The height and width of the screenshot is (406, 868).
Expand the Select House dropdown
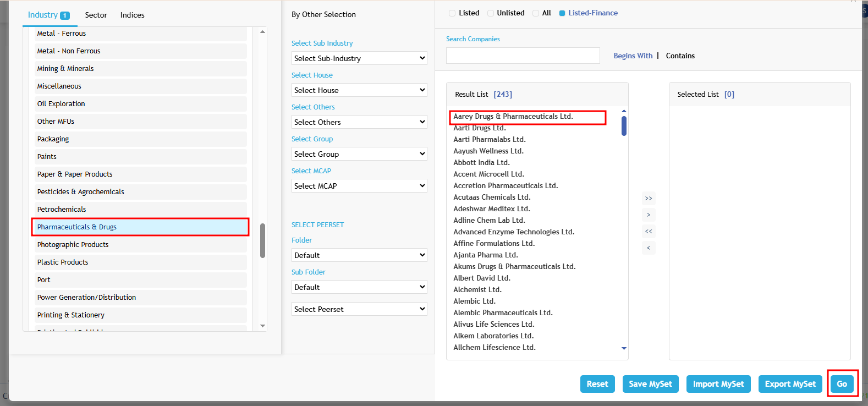pos(359,90)
